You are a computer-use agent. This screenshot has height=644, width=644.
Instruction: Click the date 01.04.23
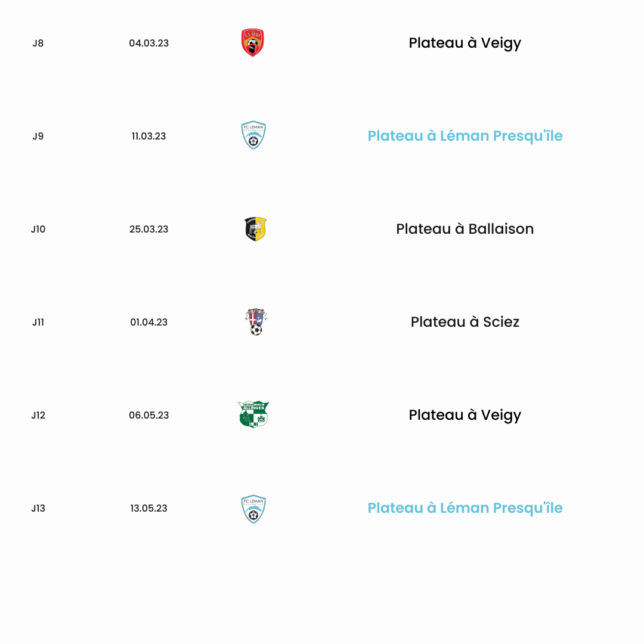(148, 323)
